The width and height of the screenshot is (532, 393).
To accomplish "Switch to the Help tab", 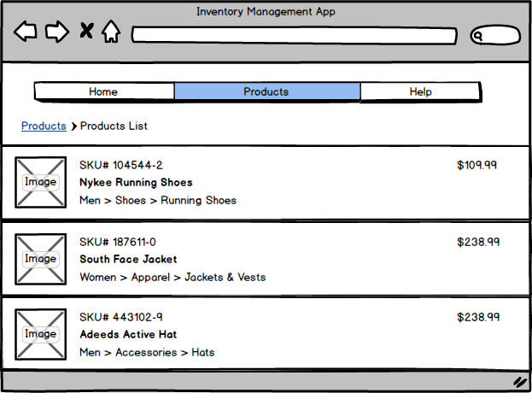I will click(420, 91).
